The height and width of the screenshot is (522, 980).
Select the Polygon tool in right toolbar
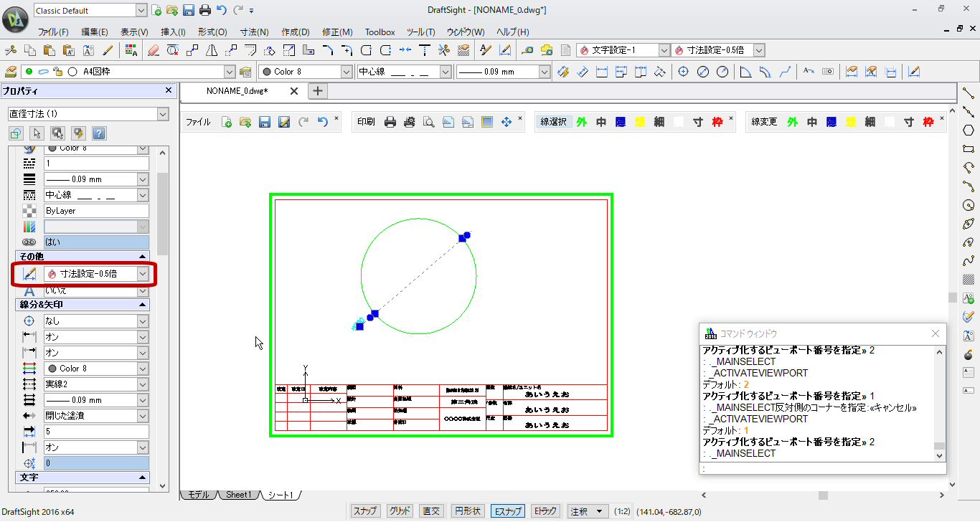(x=969, y=130)
